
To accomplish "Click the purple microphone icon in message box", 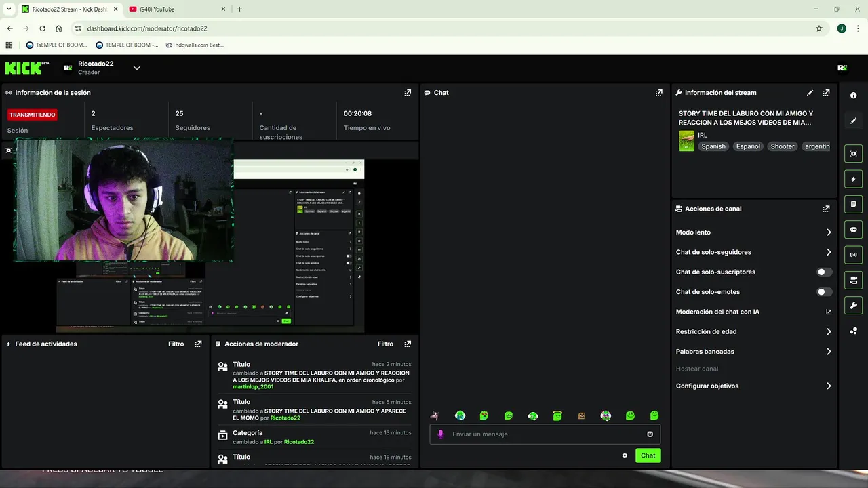I will click(x=440, y=434).
